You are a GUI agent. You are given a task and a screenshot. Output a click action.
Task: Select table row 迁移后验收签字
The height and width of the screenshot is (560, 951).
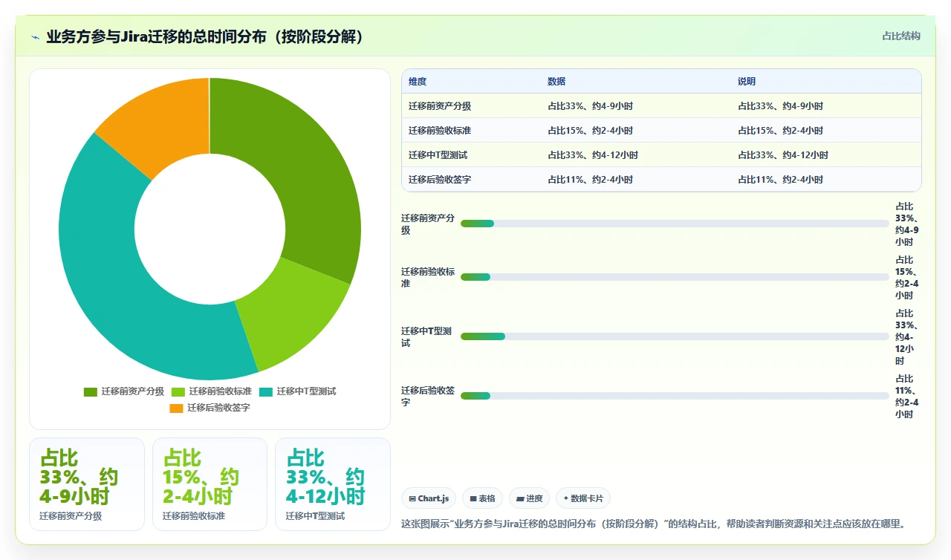[661, 180]
